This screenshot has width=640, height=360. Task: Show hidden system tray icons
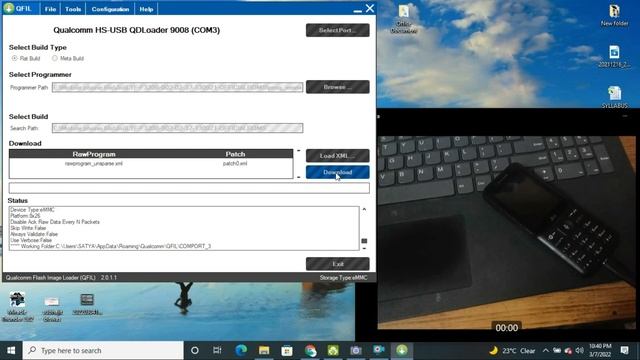(x=546, y=350)
